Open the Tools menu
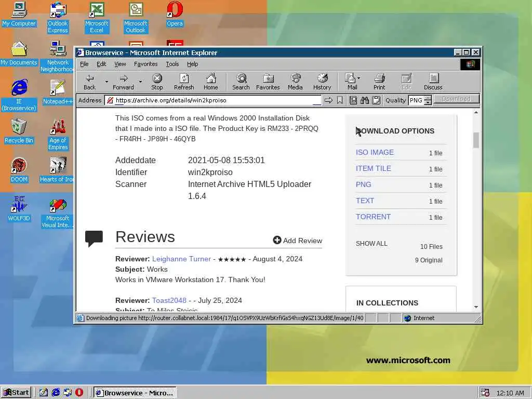Viewport: 532px width, 399px height. pos(172,64)
